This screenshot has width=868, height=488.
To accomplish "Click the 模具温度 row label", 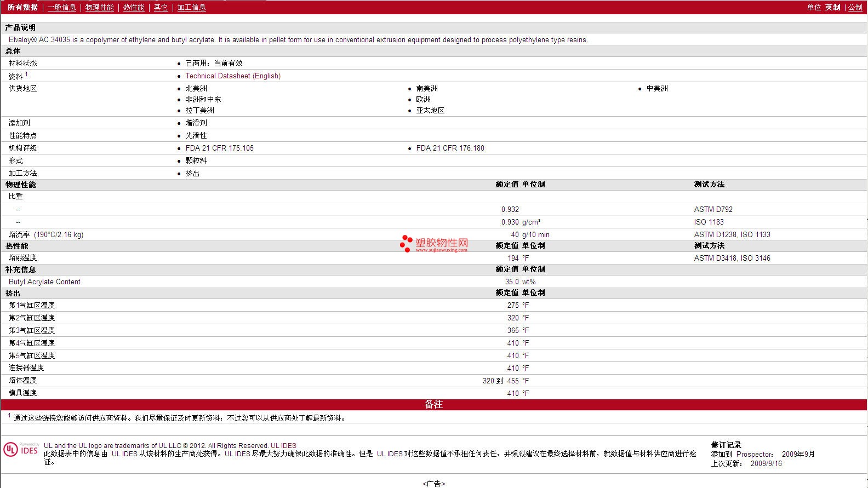I will coord(23,393).
